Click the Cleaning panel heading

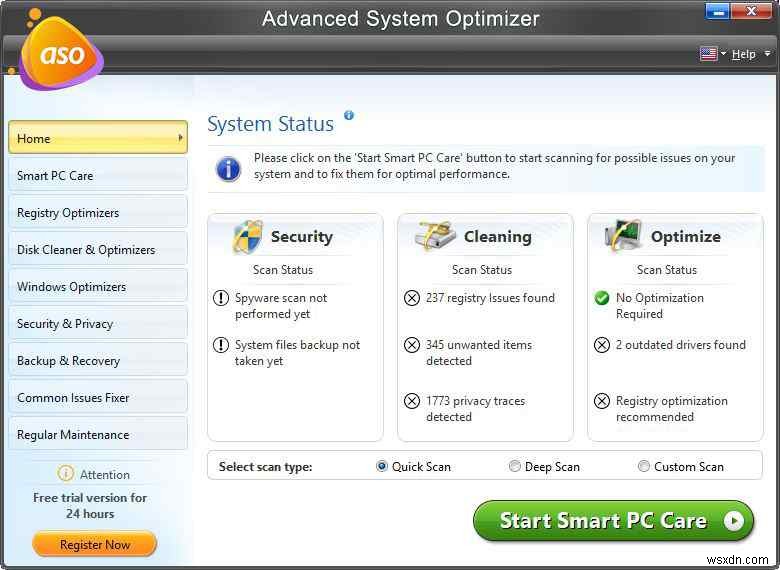(x=497, y=237)
